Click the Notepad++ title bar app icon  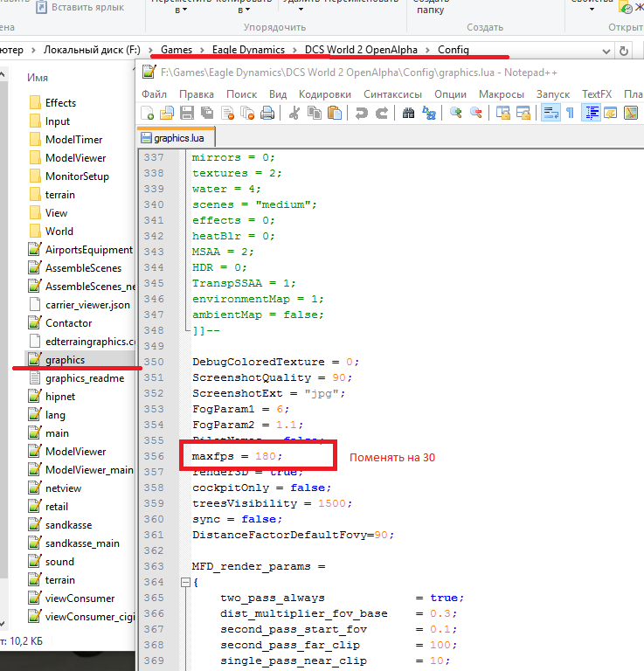(149, 72)
